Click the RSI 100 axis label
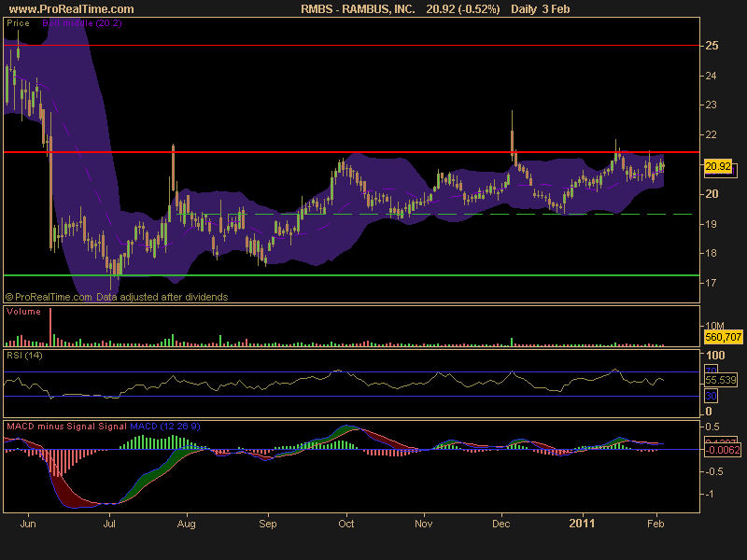 tap(715, 356)
